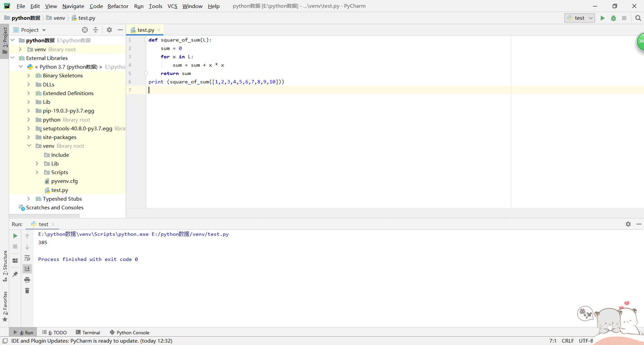Open the Run menu
This screenshot has width=644, height=345.
click(x=139, y=6)
